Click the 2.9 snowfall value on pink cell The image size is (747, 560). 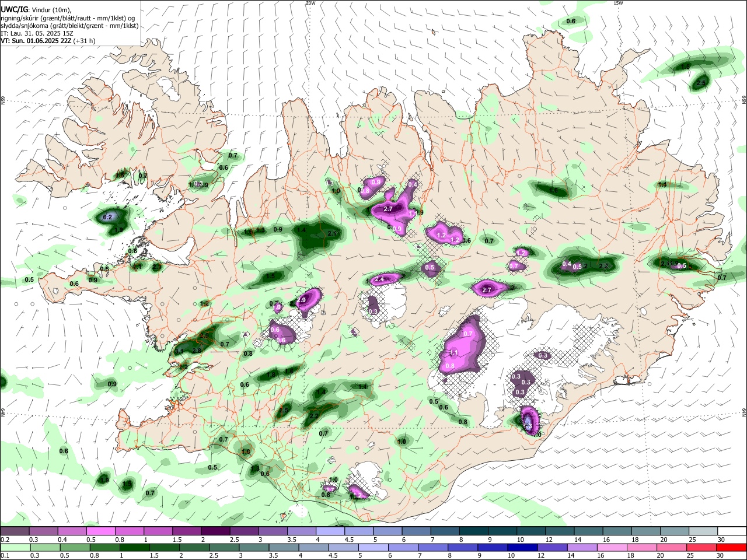(x=301, y=300)
